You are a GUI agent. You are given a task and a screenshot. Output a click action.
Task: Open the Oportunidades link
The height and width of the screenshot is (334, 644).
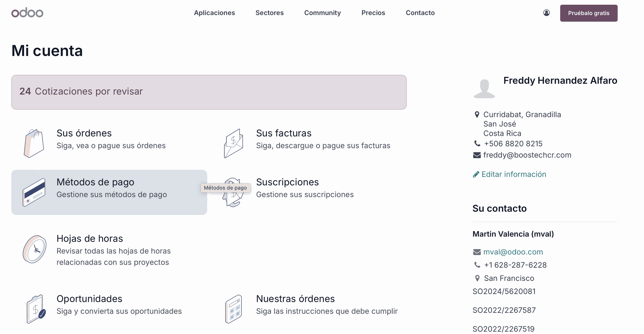point(90,299)
